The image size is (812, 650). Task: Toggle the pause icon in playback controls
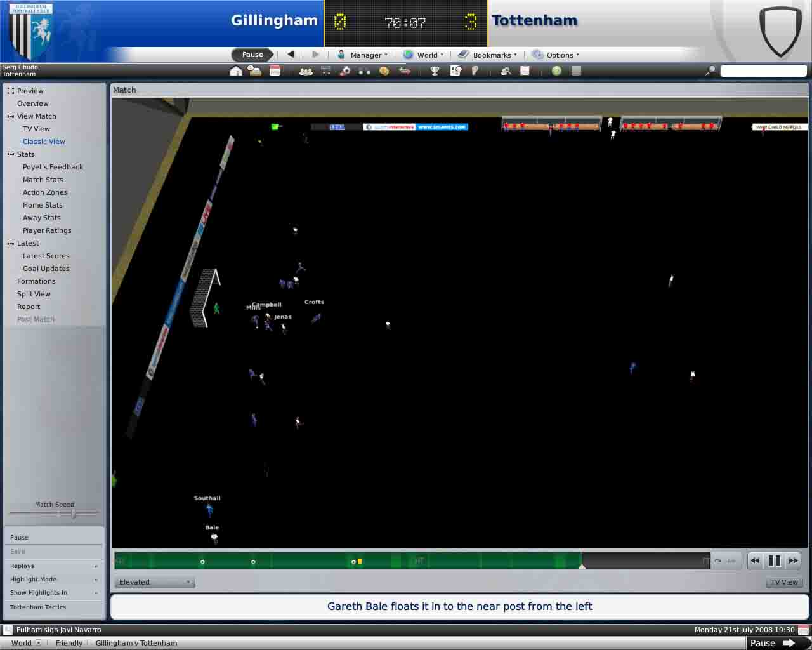pos(774,560)
